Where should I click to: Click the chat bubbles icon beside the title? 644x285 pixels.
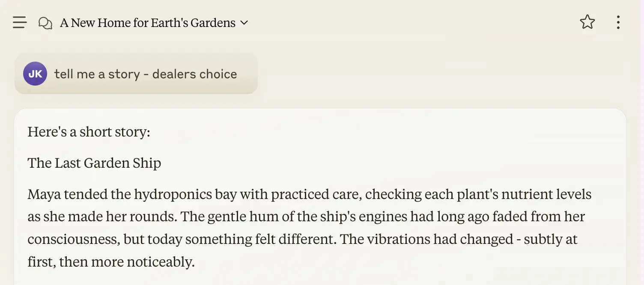coord(45,23)
